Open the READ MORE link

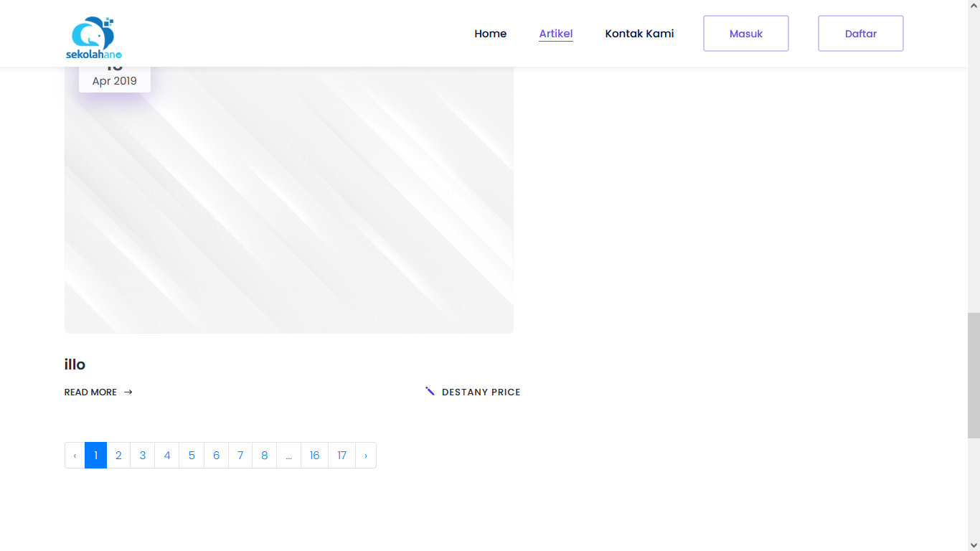pos(90,392)
